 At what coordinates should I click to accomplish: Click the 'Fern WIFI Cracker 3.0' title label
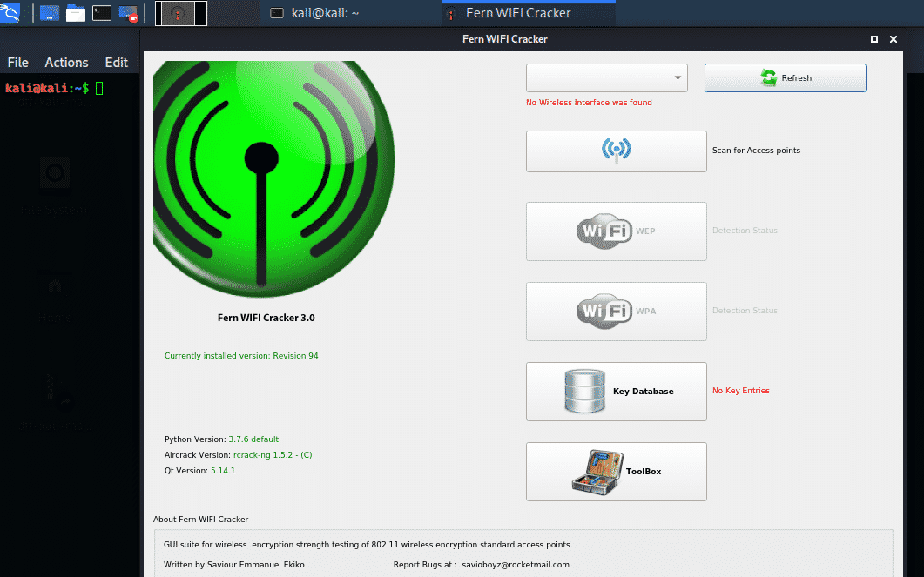(x=266, y=318)
